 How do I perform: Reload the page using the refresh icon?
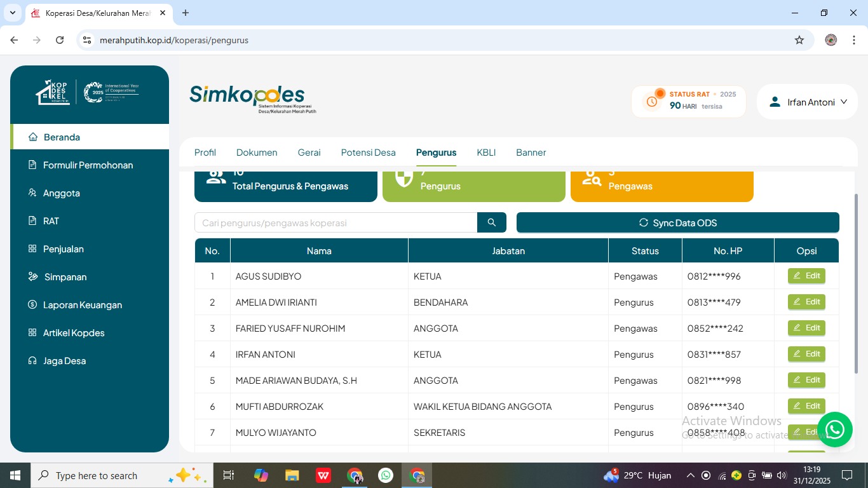[x=60, y=40]
